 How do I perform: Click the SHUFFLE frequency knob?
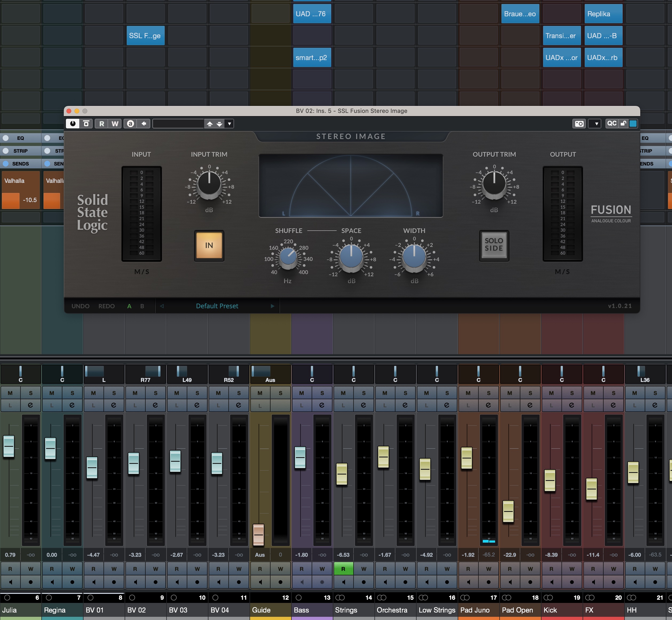click(288, 257)
